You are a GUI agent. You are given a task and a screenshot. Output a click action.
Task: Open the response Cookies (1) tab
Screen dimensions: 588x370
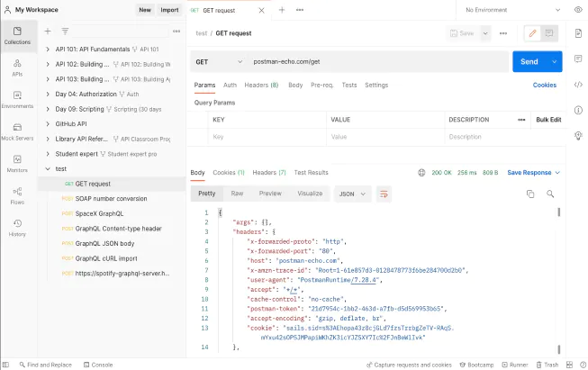coord(229,172)
